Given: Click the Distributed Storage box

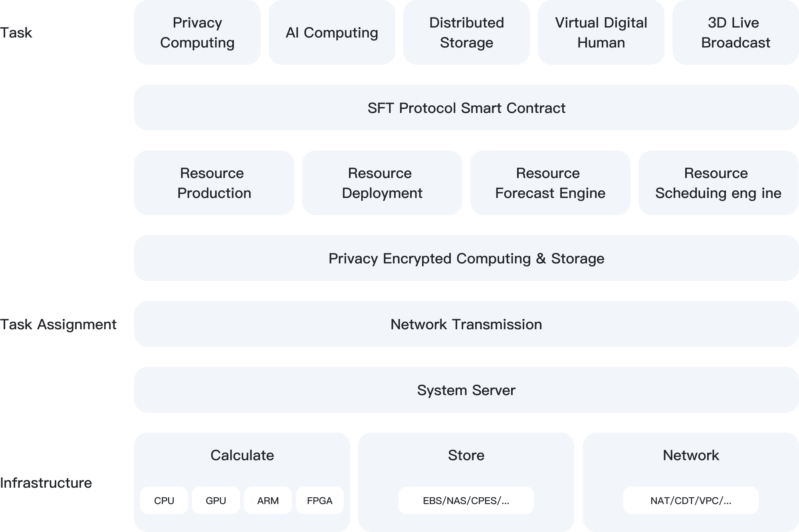Looking at the screenshot, I should [x=466, y=32].
